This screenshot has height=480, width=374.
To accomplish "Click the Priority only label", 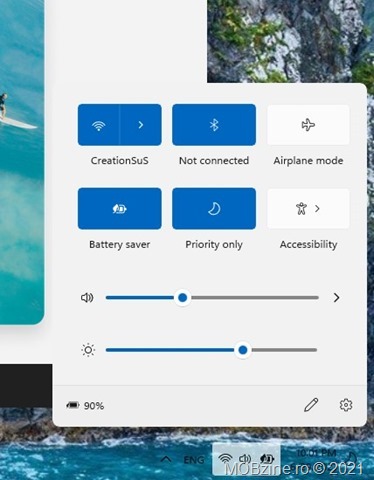I will [x=214, y=245].
